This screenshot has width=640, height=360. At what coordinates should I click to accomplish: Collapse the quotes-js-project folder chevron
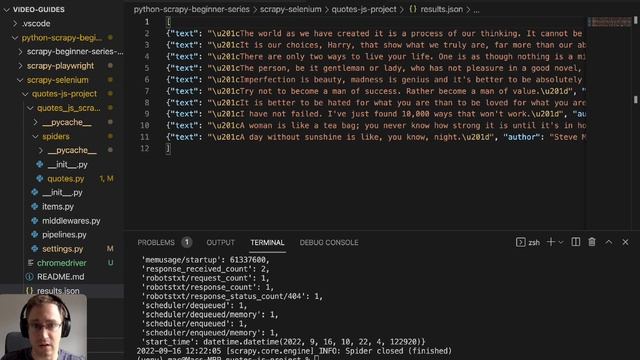point(25,94)
